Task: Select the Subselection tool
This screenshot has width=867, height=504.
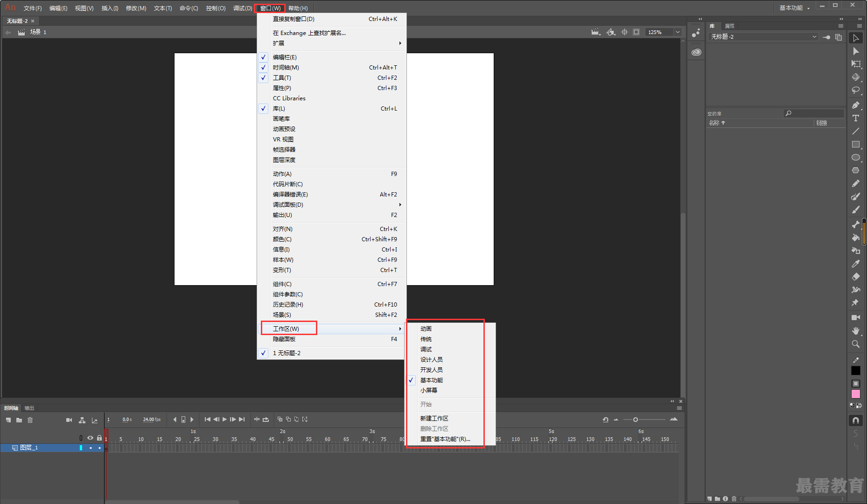Action: coord(856,51)
